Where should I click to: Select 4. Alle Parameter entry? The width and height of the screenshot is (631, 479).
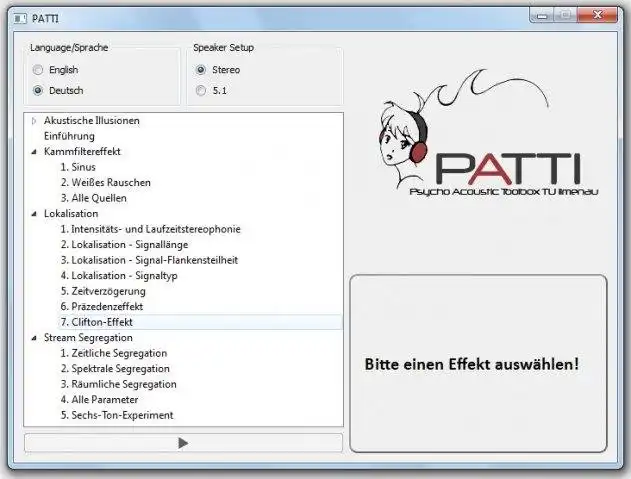click(99, 400)
